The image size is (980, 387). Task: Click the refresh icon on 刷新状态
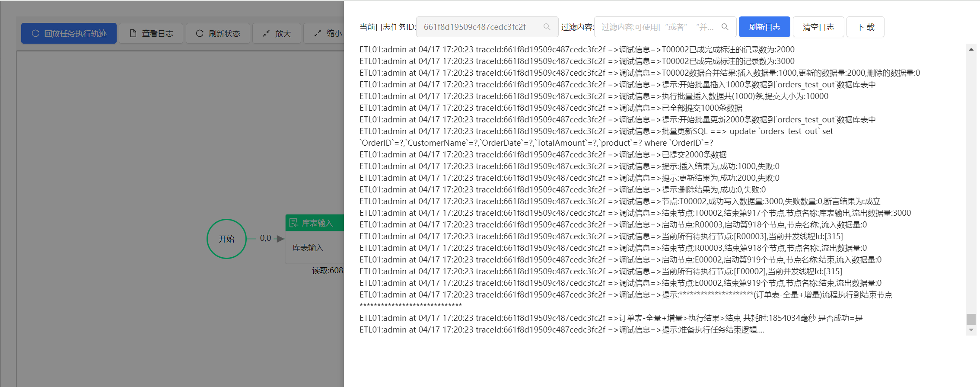coord(200,33)
